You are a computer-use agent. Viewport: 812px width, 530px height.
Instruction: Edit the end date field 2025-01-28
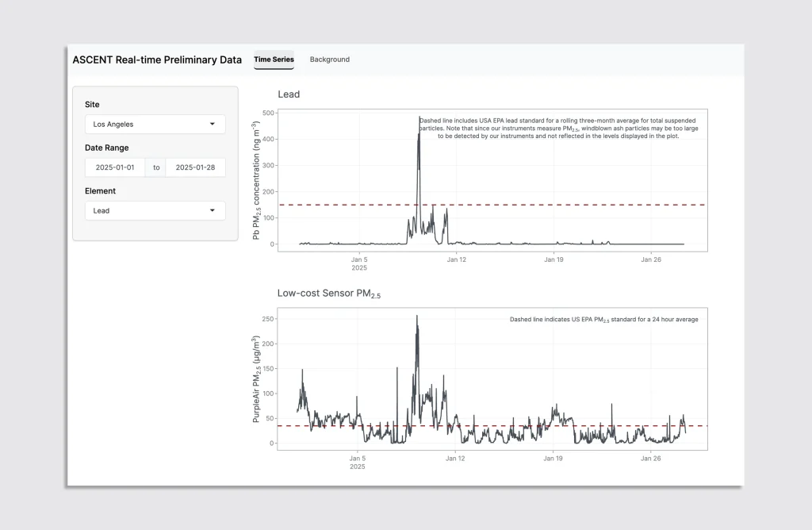(x=195, y=167)
